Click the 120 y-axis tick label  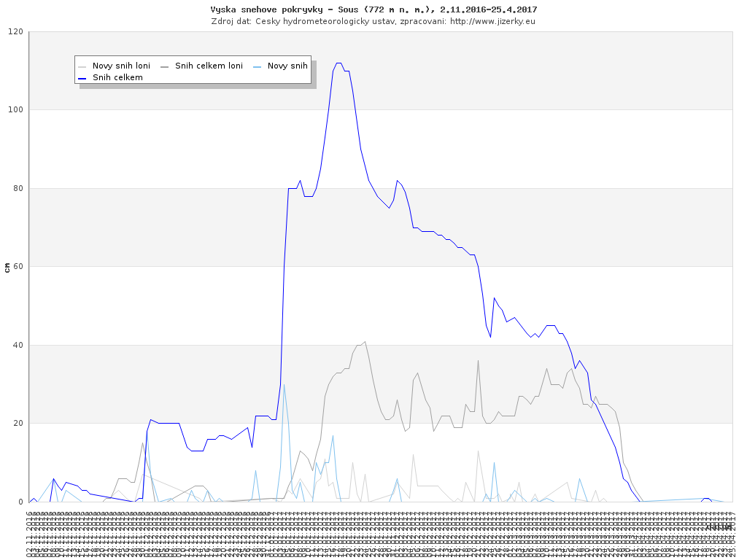tap(15, 32)
